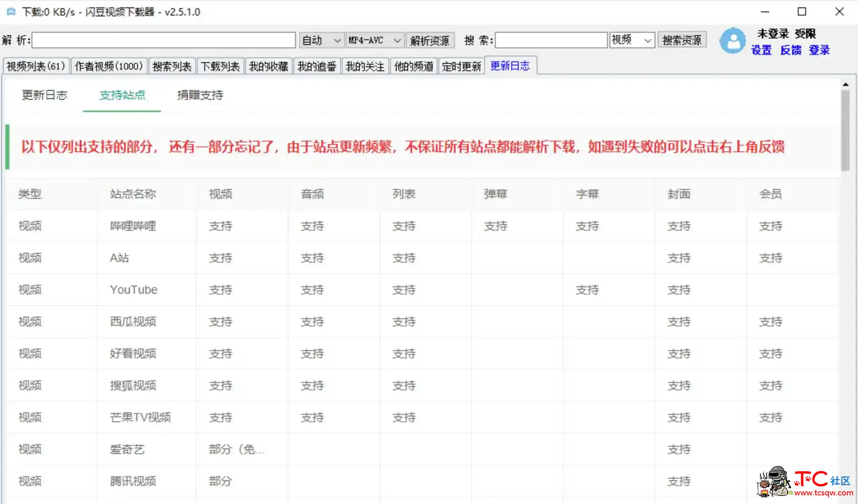Viewport: 858px width, 504px height.
Task: Click the 弹幕 column header
Action: [496, 194]
